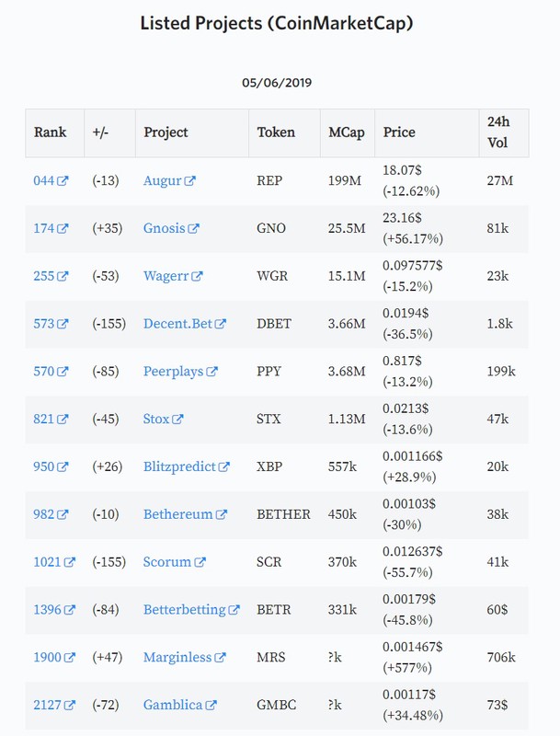Click external icon beside rank 2127
The image size is (560, 736).
(69, 706)
